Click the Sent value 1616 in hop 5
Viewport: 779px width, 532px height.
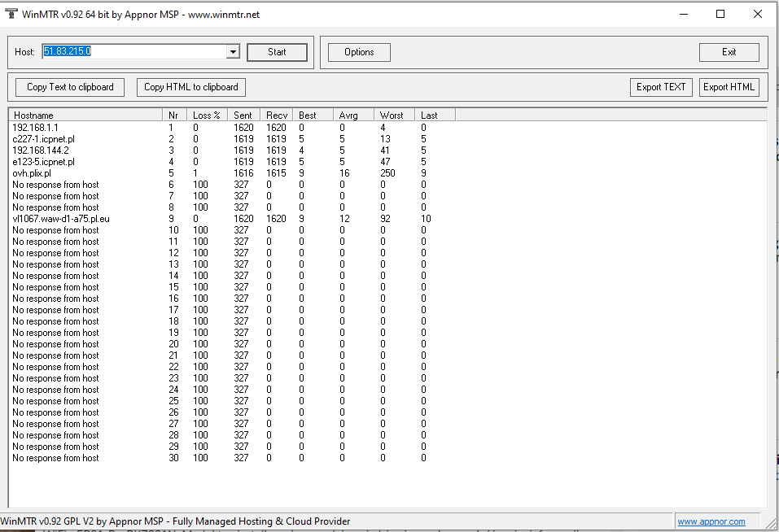(243, 173)
